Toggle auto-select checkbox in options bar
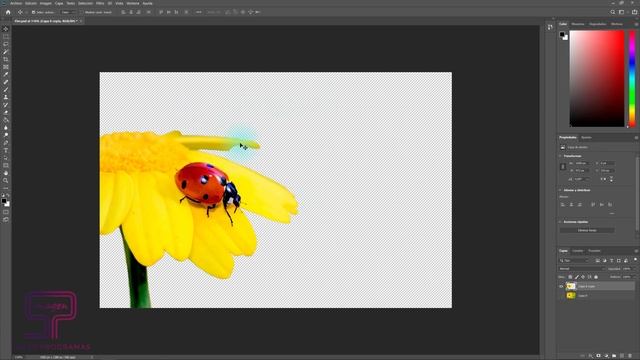This screenshot has width=640, height=360. tap(33, 12)
